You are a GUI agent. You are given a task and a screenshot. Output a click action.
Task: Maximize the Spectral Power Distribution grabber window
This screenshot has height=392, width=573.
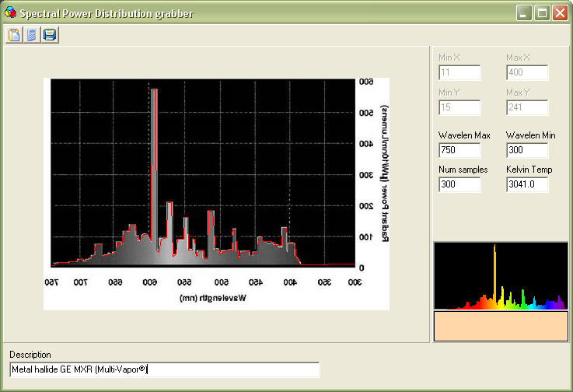coord(542,13)
